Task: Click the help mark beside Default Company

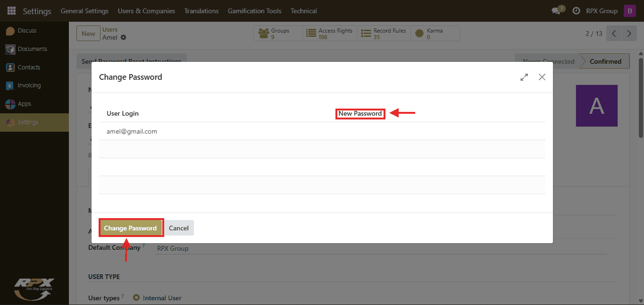Action: pos(144,246)
